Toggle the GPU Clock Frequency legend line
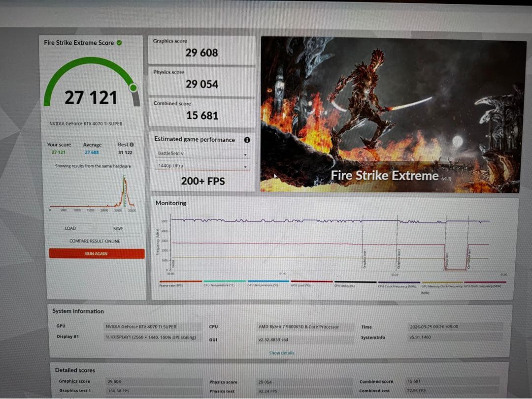This screenshot has width=532, height=399. (485, 284)
